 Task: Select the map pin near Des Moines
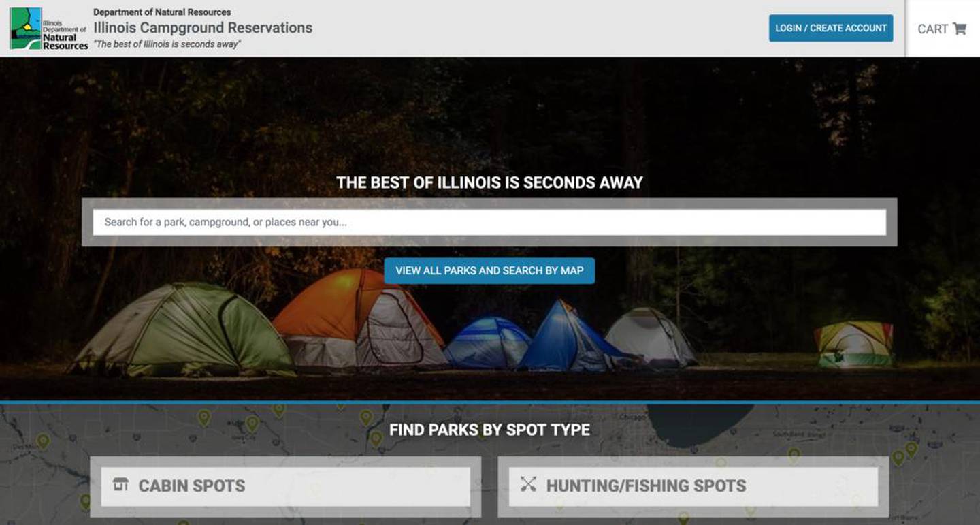[x=43, y=441]
